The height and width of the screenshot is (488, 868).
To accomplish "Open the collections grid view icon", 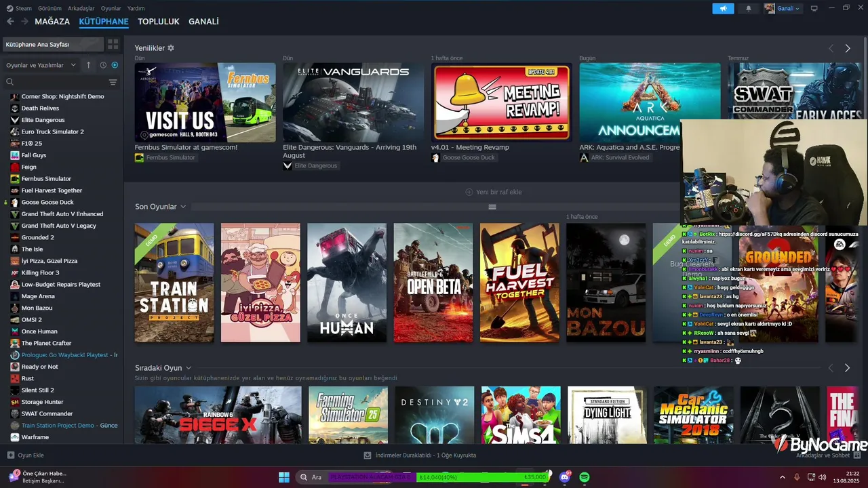I will point(113,44).
